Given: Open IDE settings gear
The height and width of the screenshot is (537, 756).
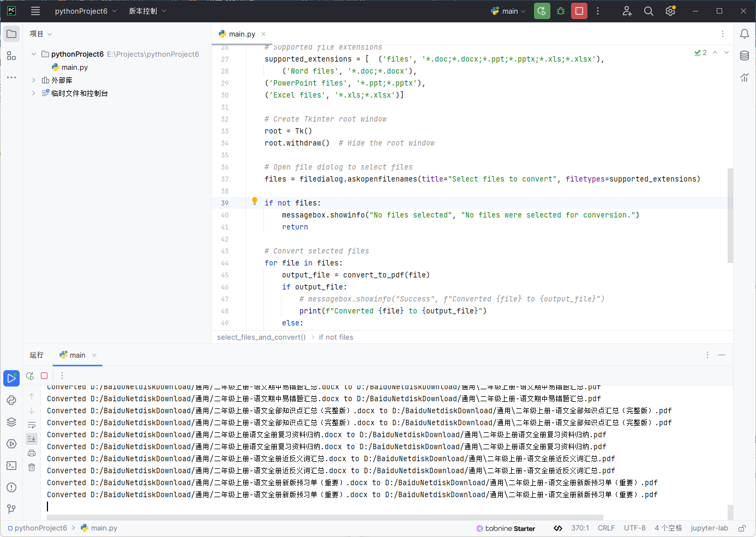Looking at the screenshot, I should (x=670, y=11).
